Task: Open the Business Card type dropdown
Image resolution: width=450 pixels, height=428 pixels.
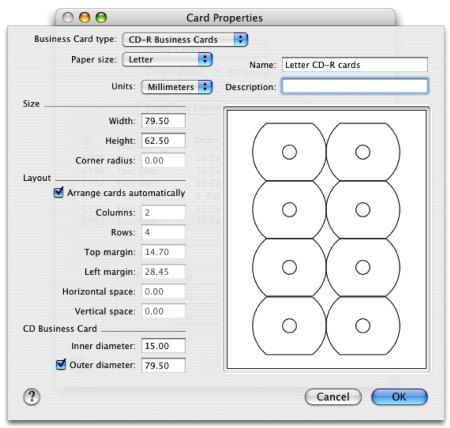Action: click(185, 40)
